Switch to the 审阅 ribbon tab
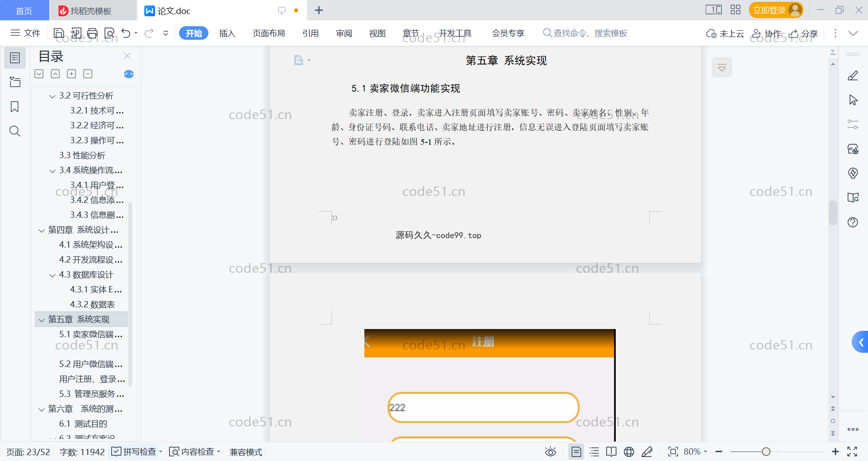868x461 pixels. [x=344, y=33]
